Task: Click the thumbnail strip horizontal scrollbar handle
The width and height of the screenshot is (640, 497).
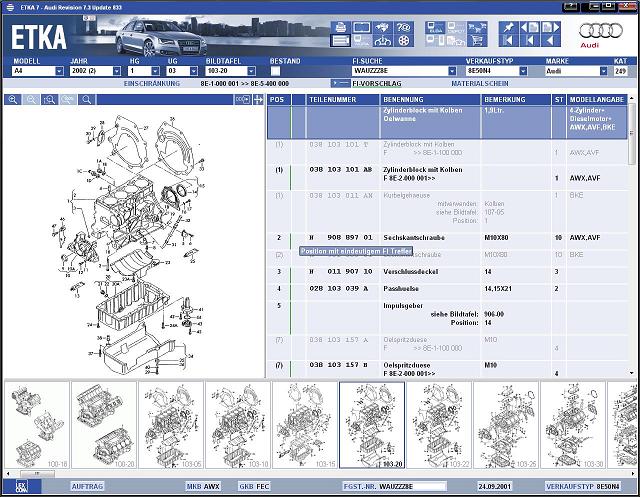Action: tap(37, 474)
